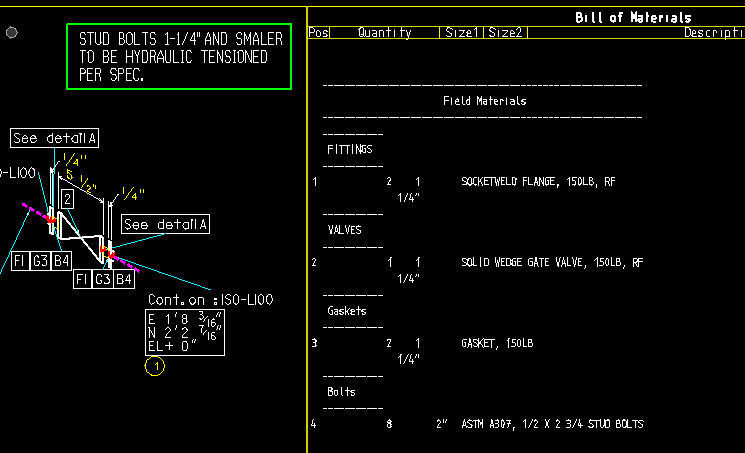Select quantity 8 in the stud bolts row
The width and height of the screenshot is (745, 453).
coord(389,424)
